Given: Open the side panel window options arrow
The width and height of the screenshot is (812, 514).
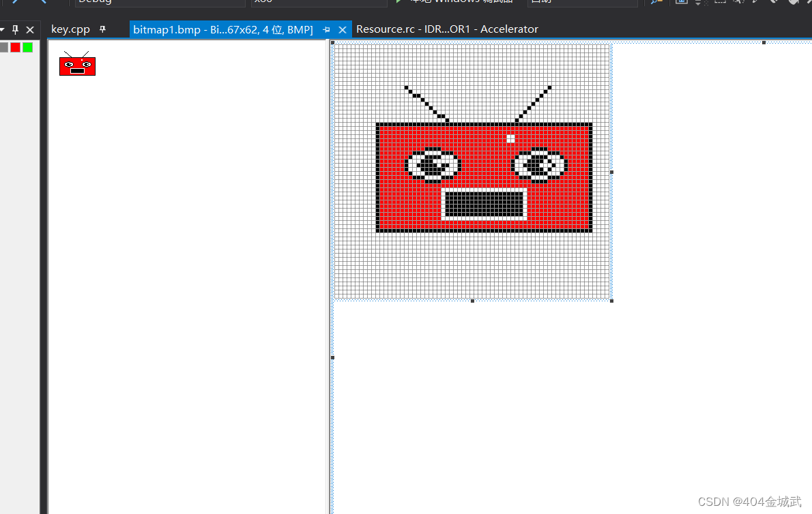Looking at the screenshot, I should coord(3,29).
